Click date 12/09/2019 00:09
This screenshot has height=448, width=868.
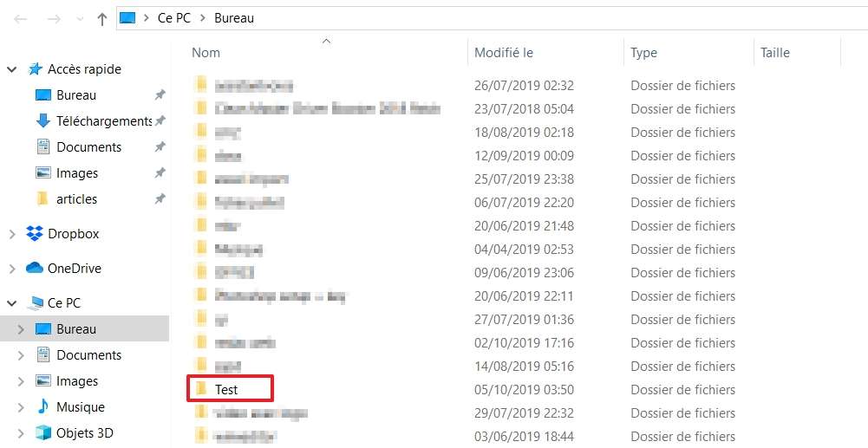[x=524, y=156]
